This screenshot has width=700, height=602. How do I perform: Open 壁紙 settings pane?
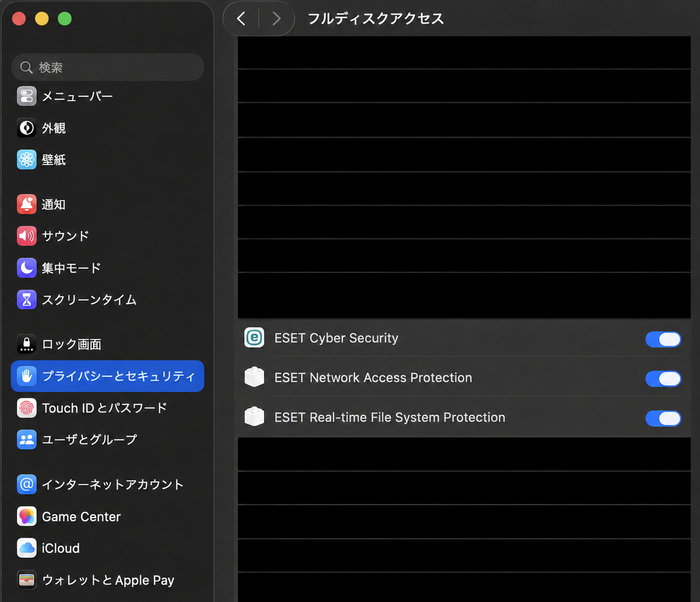[x=54, y=159]
